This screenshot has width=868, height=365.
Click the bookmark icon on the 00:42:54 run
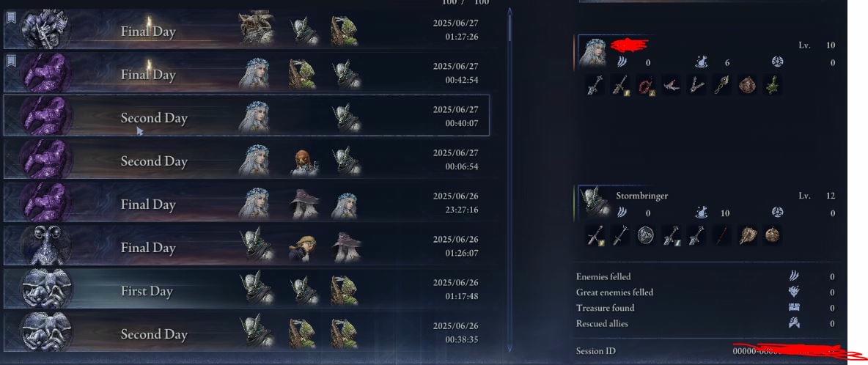coord(11,61)
